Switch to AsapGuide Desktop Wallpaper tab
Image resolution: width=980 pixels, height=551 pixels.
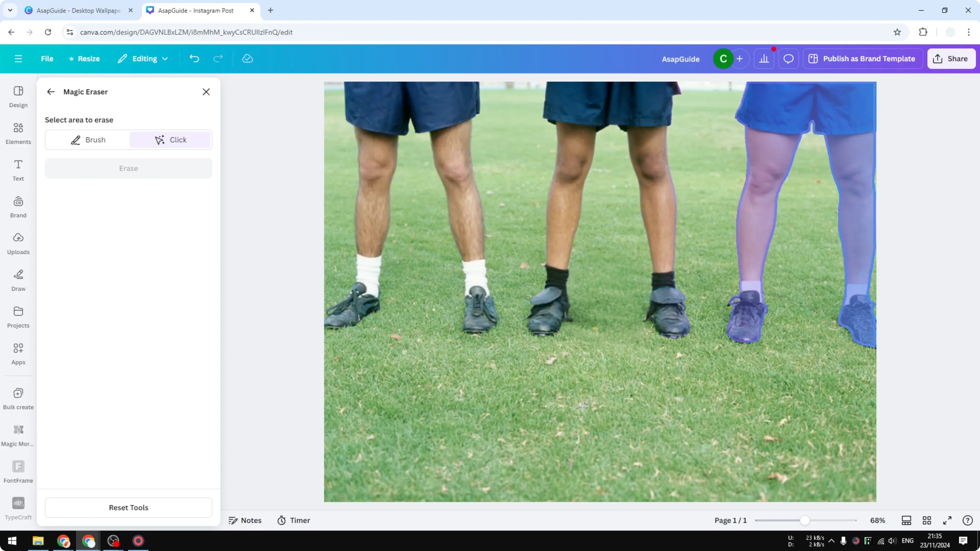click(76, 10)
